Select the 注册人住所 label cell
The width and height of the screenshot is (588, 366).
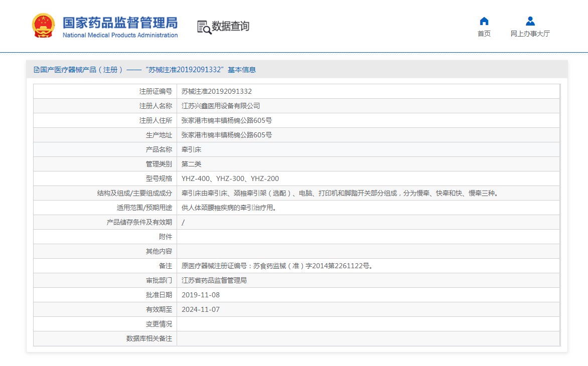tap(105, 121)
